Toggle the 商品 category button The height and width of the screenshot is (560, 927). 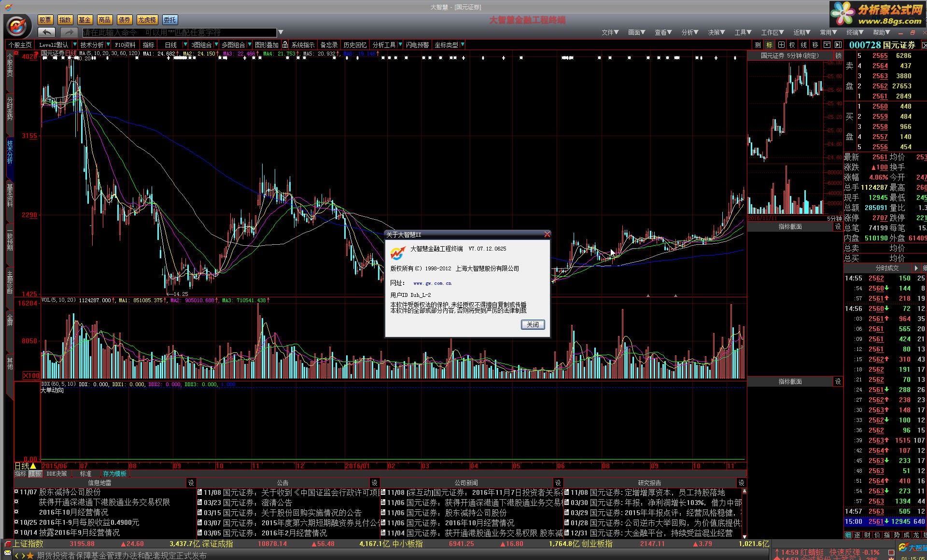pyautogui.click(x=105, y=20)
